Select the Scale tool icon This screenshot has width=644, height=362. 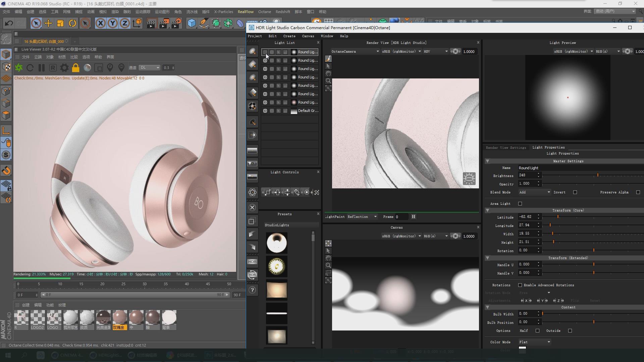(x=60, y=23)
